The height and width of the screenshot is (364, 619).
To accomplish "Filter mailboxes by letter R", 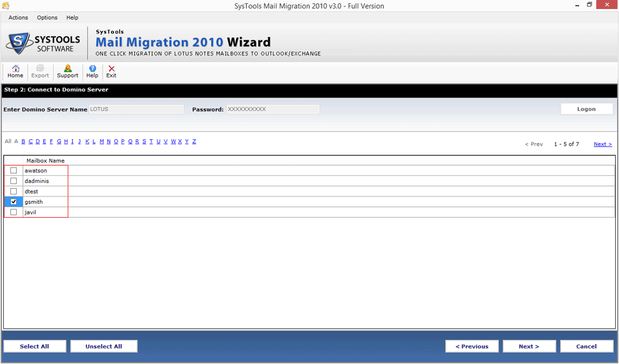I will (137, 141).
